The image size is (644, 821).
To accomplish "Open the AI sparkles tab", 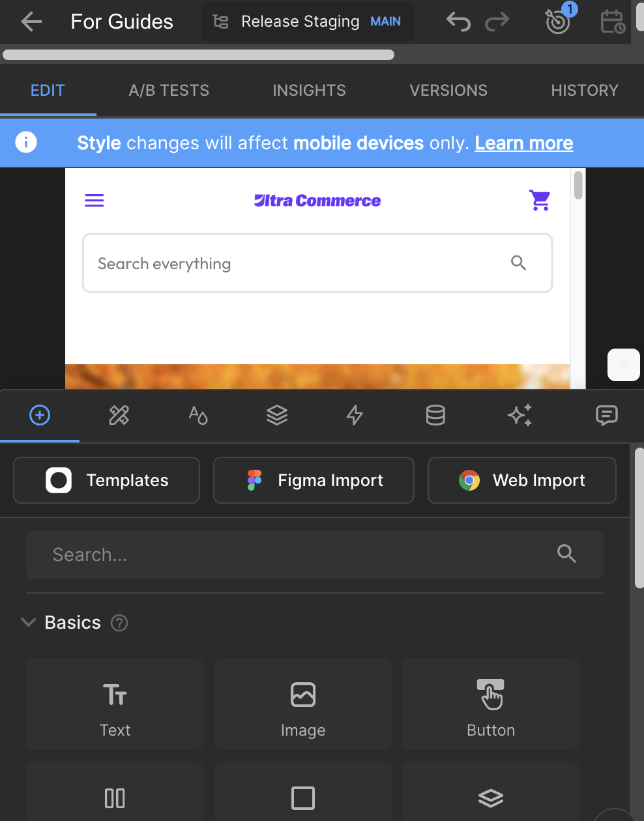I will (x=520, y=415).
